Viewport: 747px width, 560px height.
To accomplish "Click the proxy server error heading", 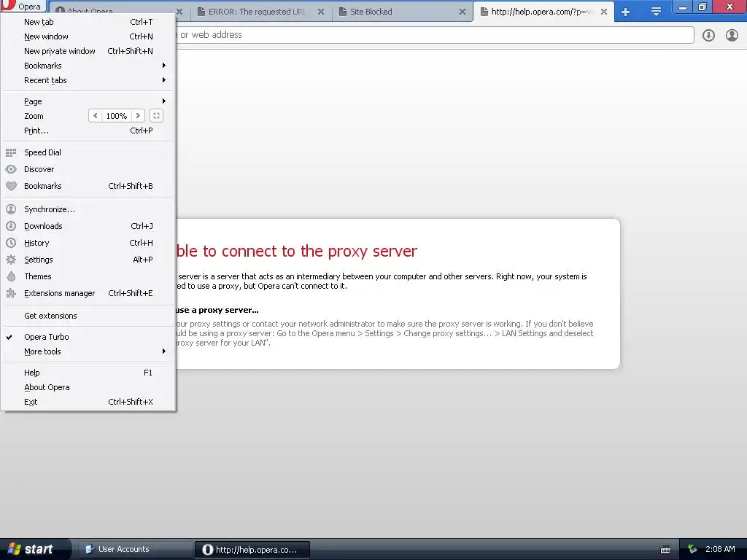I will [296, 251].
